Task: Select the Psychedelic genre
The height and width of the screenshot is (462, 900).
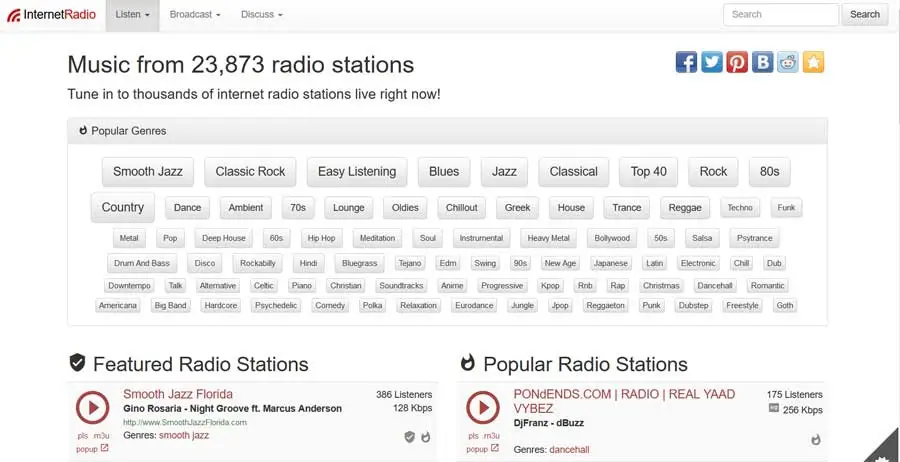Action: coord(276,305)
